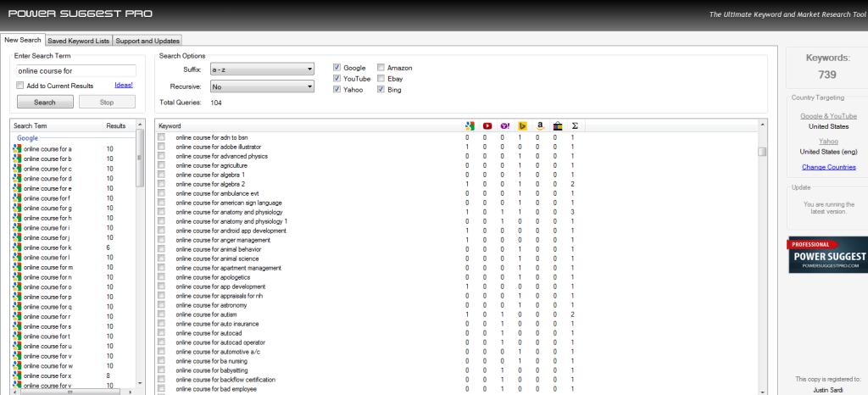
Task: Click the Google & YouTube country link
Action: (828, 116)
